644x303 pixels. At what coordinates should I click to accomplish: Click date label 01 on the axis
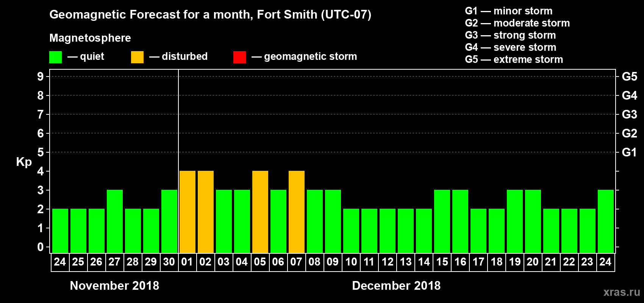[187, 262]
